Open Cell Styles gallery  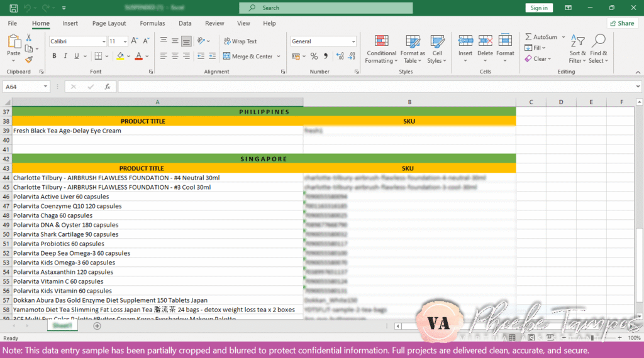[x=437, y=49]
